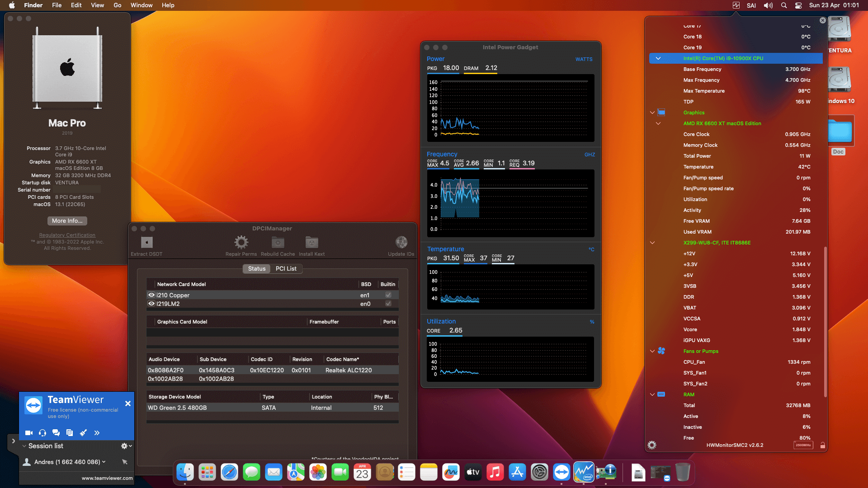This screenshot has width=868, height=488.
Task: Select Realtek ALC1220 audio codec row
Action: [273, 370]
